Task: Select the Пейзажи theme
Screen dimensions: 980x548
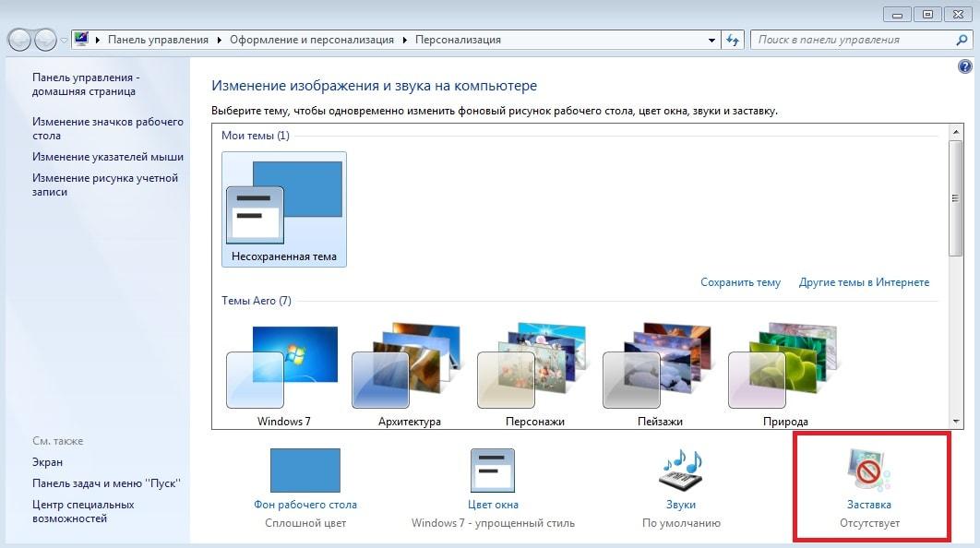Action: pos(660,375)
